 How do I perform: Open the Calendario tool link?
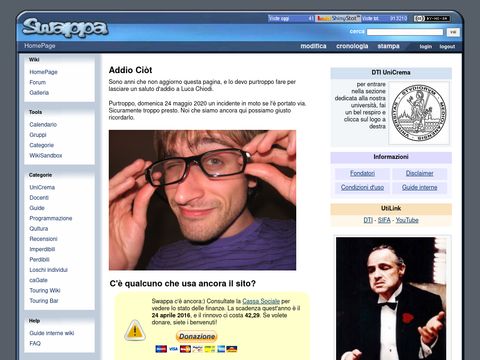(43, 124)
